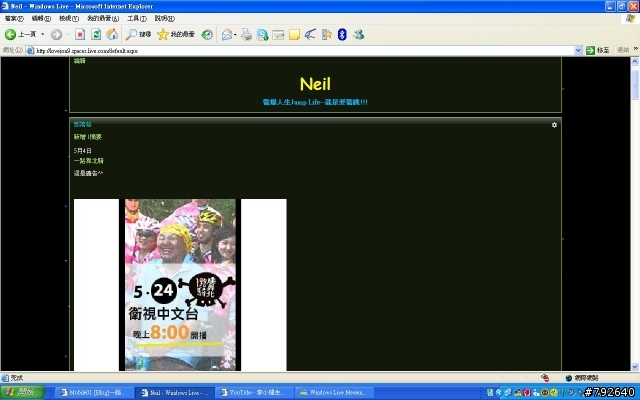The height and width of the screenshot is (400, 640).
Task: Click the IE page icon beside address URL
Action: point(30,51)
